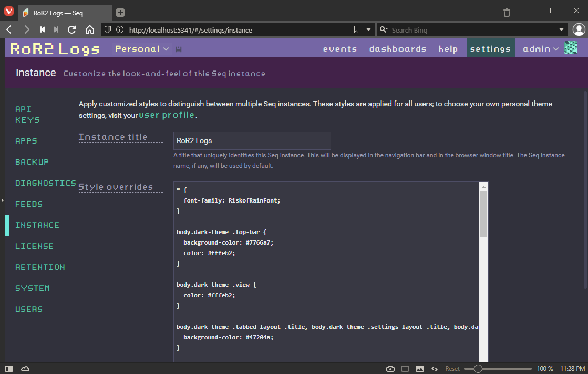Screen dimensions: 588x374
Task: Follow the user profile link
Action: [x=167, y=115]
